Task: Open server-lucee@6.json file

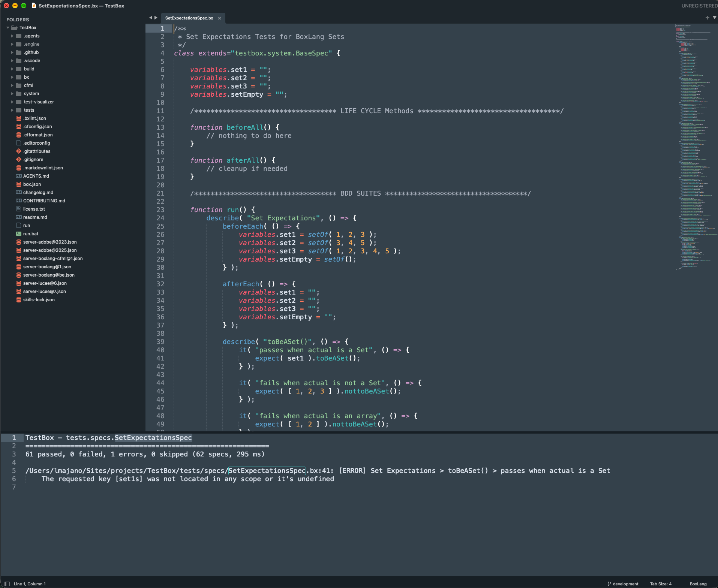Action: [x=45, y=283]
